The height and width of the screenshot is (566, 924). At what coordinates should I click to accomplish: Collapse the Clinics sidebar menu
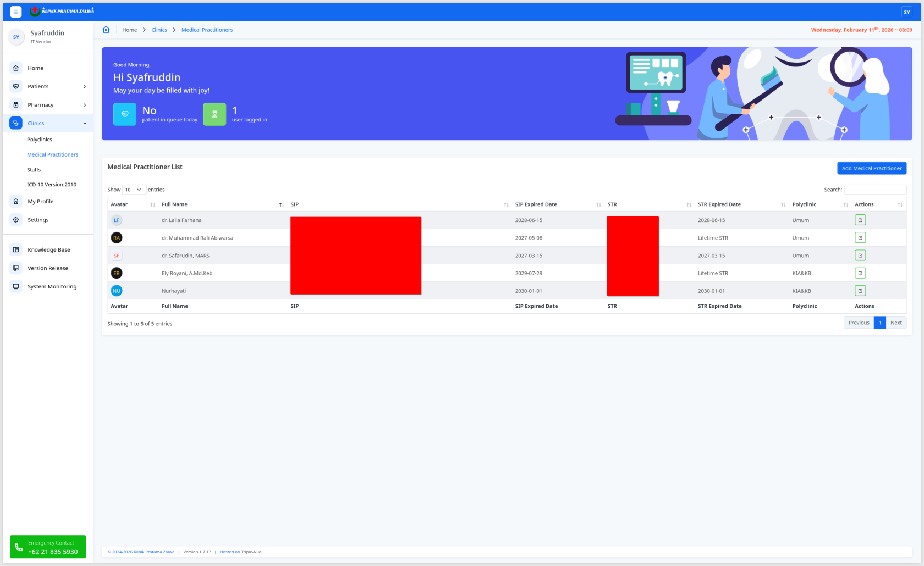[85, 124]
